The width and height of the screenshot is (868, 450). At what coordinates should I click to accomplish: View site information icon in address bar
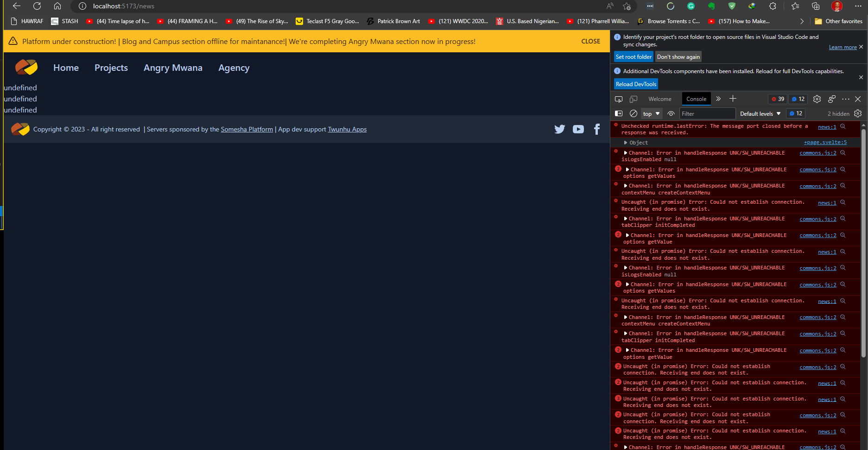(x=82, y=6)
